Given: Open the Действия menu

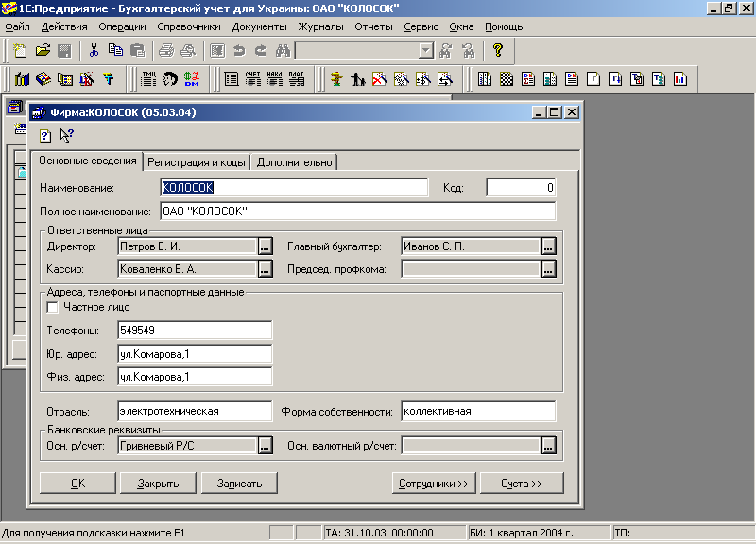Looking at the screenshot, I should [64, 27].
